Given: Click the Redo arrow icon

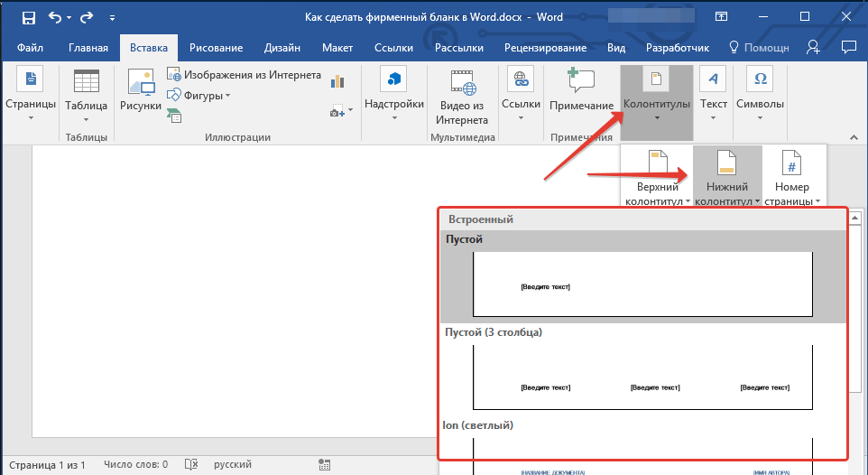Looking at the screenshot, I should (x=87, y=18).
